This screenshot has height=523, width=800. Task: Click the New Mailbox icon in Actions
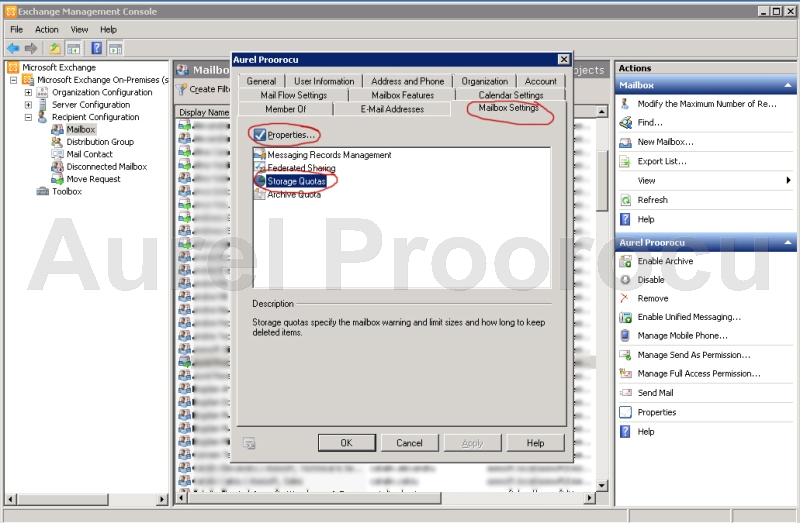(625, 142)
